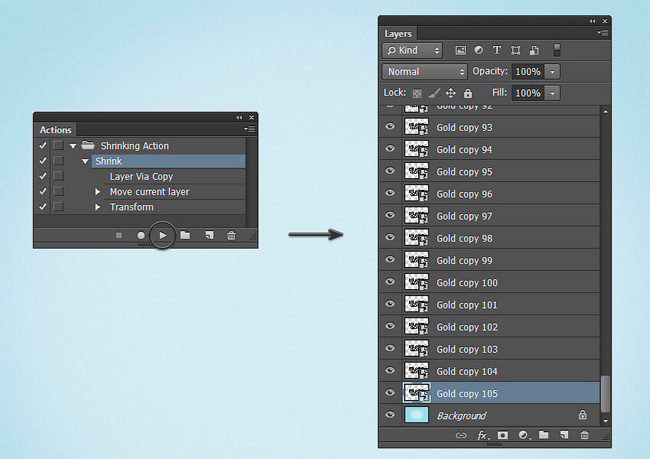Viewport: 650px width, 459px height.
Task: Create new action set folder
Action: [185, 235]
